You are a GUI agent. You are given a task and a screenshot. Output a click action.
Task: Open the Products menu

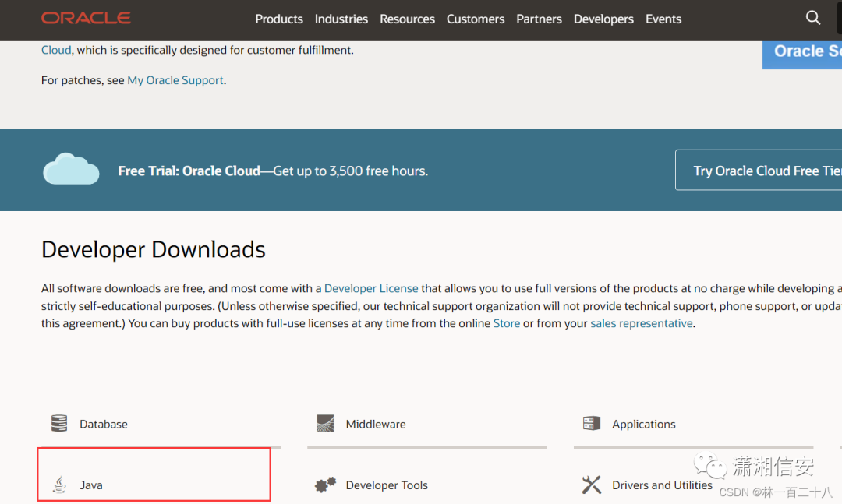coord(278,19)
